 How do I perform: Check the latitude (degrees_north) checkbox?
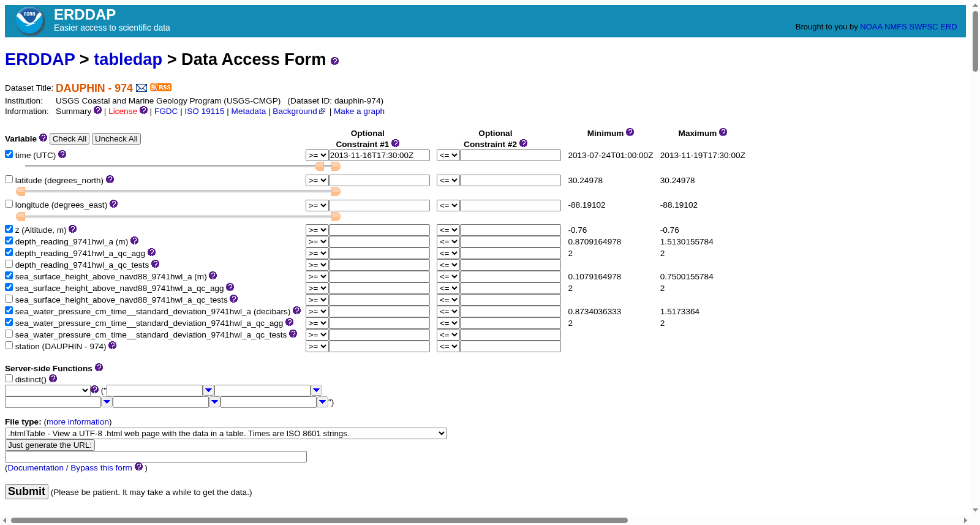[9, 179]
